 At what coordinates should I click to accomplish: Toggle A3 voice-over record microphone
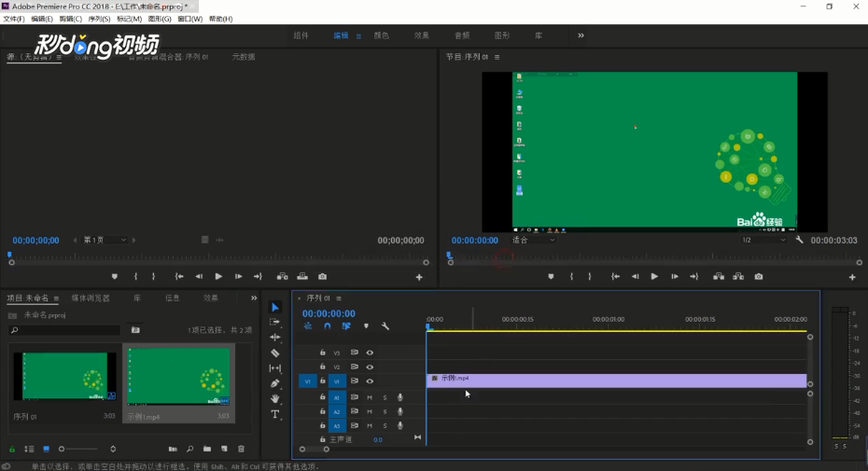click(x=400, y=425)
